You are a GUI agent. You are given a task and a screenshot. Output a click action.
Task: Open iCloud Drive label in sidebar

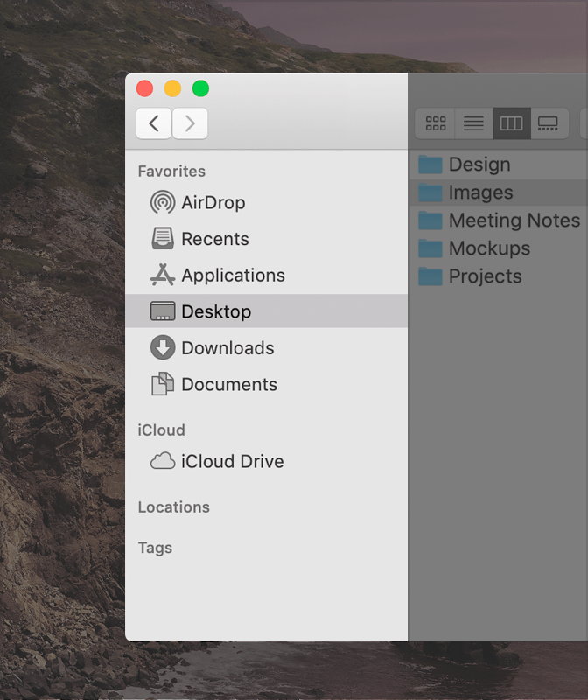[x=232, y=461]
